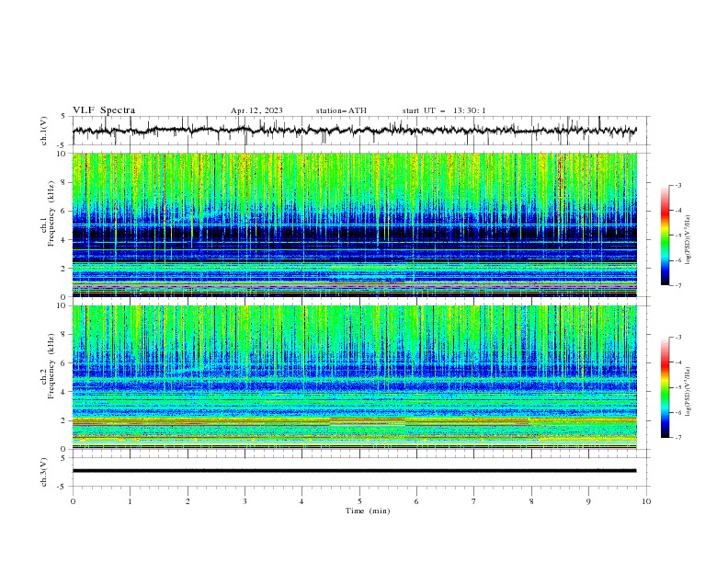Click the ch.3 flat black trace
The width and height of the screenshot is (728, 563).
[x=354, y=471]
